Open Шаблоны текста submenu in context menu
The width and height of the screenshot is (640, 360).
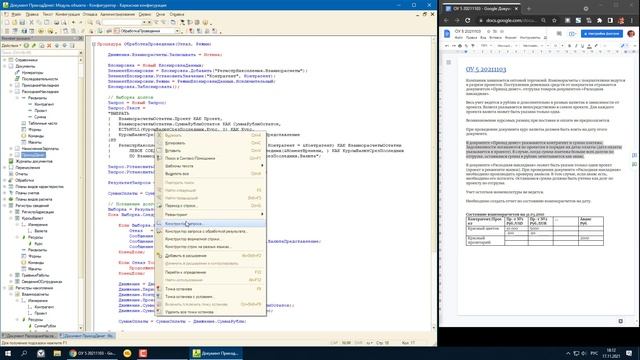click(211, 166)
